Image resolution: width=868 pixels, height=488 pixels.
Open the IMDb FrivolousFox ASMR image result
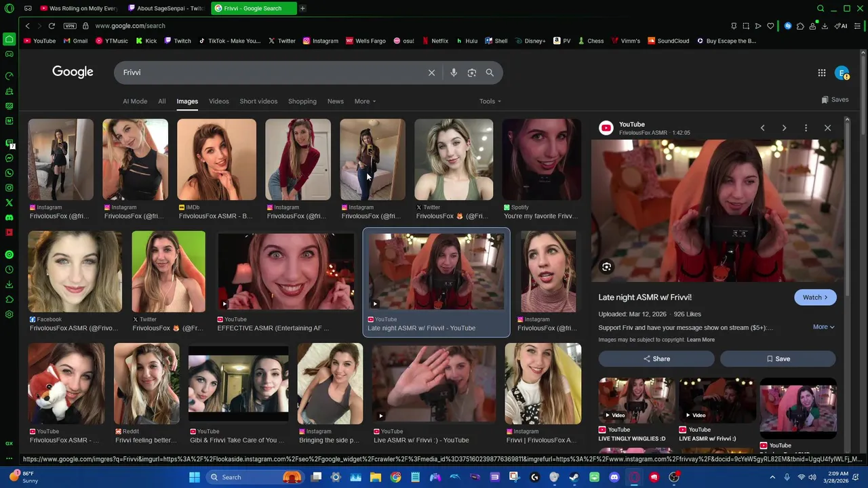(x=216, y=160)
